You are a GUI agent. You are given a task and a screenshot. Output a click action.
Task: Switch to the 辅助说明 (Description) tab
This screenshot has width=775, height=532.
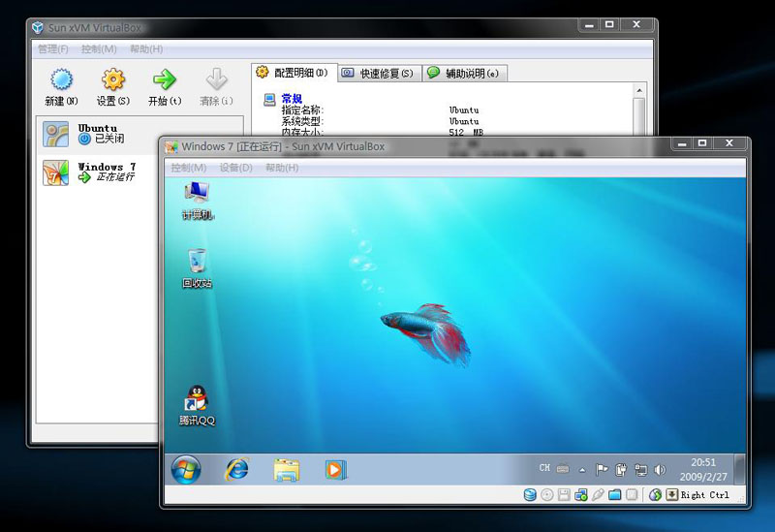pos(465,74)
